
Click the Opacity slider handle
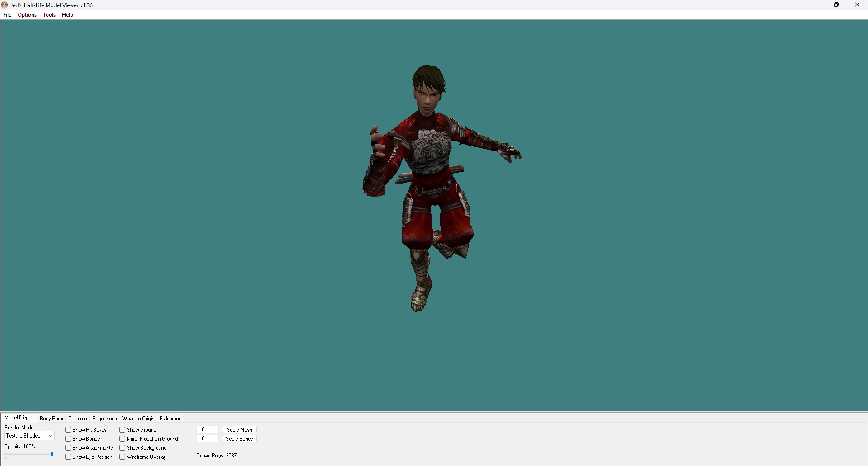pyautogui.click(x=52, y=454)
